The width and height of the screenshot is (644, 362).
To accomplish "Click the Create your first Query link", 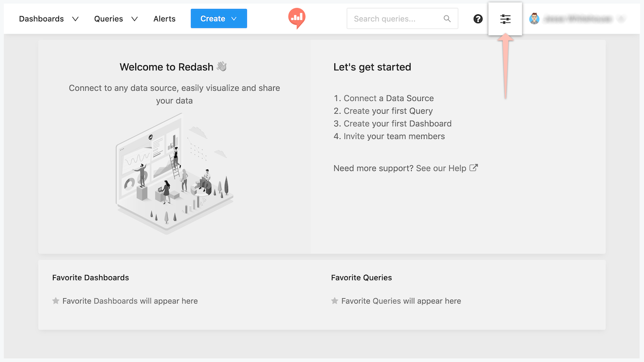I will 388,111.
